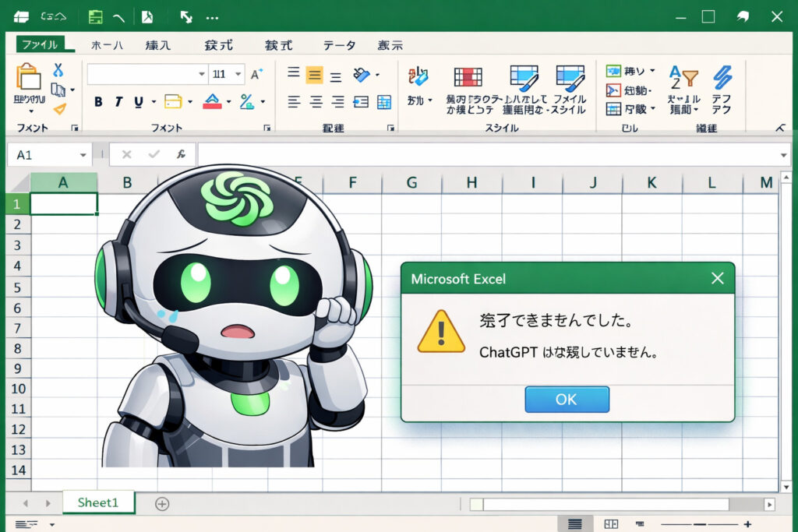Image resolution: width=798 pixels, height=532 pixels.
Task: Open the ファイル ribbon tab
Action: tap(41, 44)
